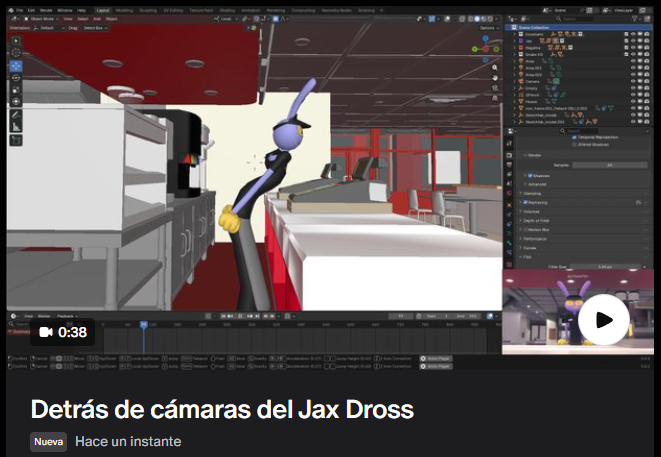661x457 pixels.
Task: Open the Blender logo menu
Action: click(x=11, y=10)
